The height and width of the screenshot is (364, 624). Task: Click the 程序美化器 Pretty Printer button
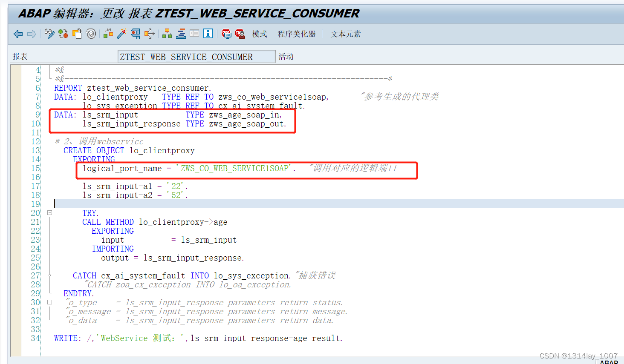(297, 34)
